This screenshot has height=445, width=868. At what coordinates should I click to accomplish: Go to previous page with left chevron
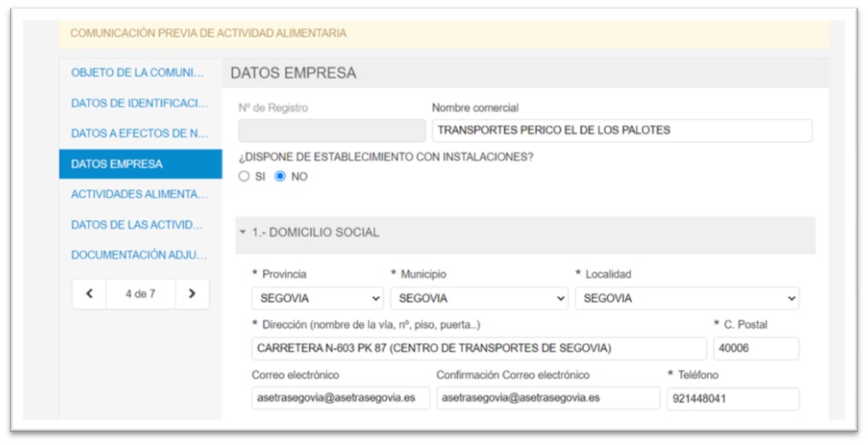click(89, 294)
